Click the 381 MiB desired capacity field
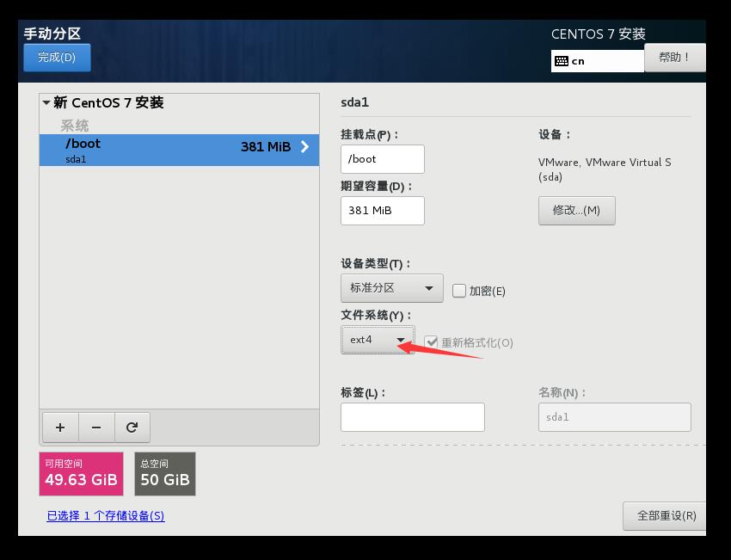Viewport: 731px width, 560px height. pos(382,211)
